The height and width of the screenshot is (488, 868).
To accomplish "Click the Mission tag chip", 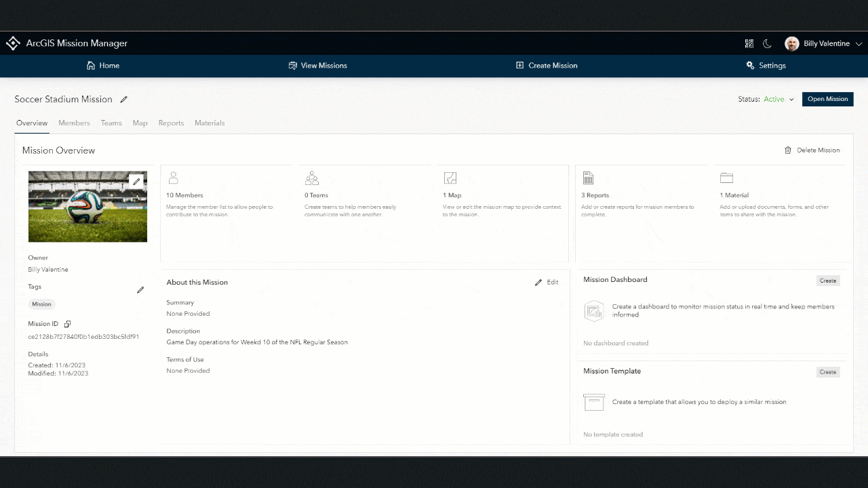I will tap(41, 304).
